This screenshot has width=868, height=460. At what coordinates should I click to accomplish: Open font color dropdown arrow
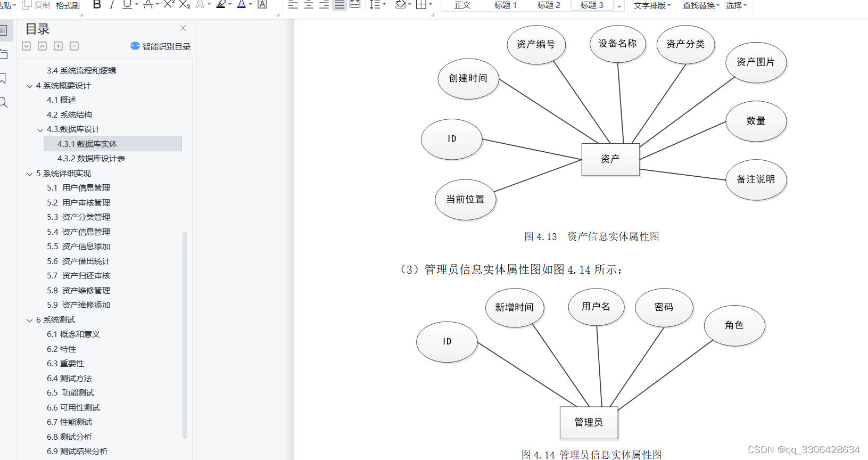click(251, 5)
